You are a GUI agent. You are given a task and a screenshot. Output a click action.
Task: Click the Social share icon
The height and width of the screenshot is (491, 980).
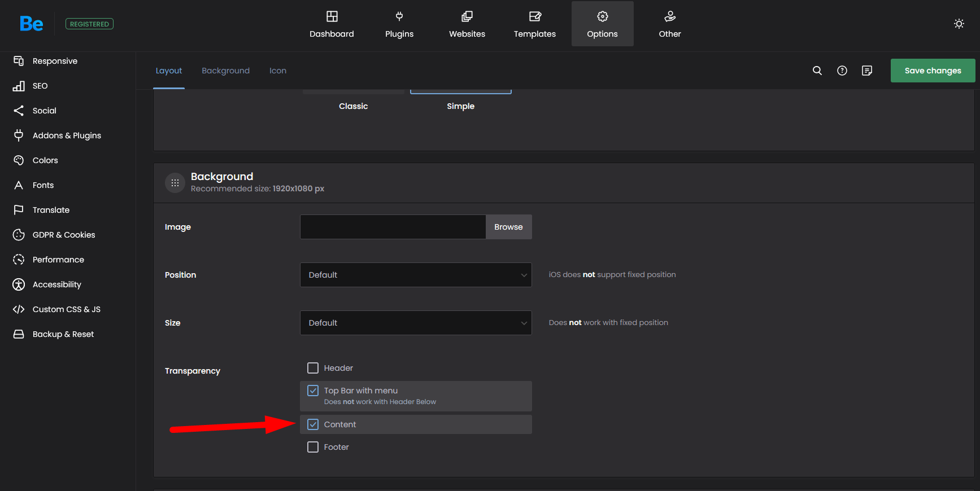(19, 111)
